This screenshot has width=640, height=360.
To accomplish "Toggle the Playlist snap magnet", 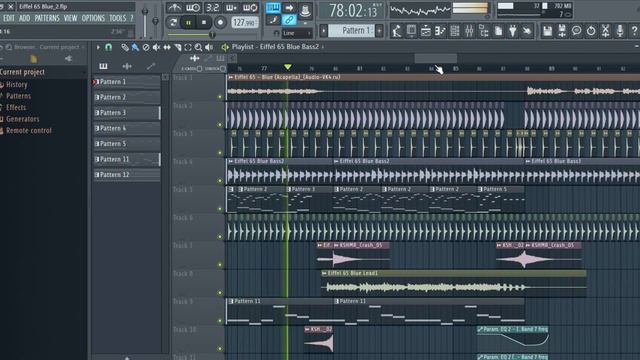I will (x=109, y=47).
